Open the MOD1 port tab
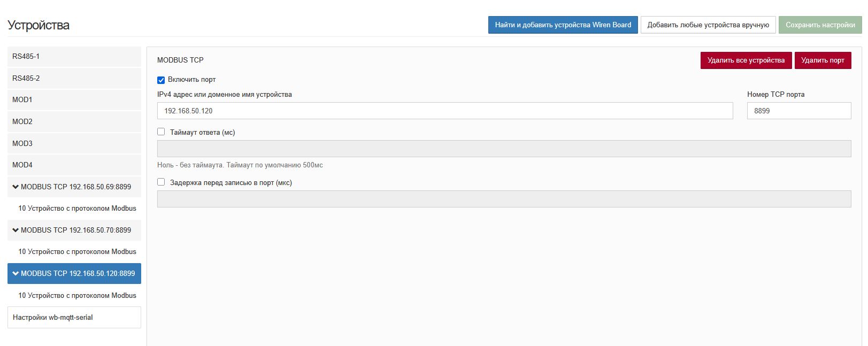This screenshot has width=868, height=346. (74, 100)
